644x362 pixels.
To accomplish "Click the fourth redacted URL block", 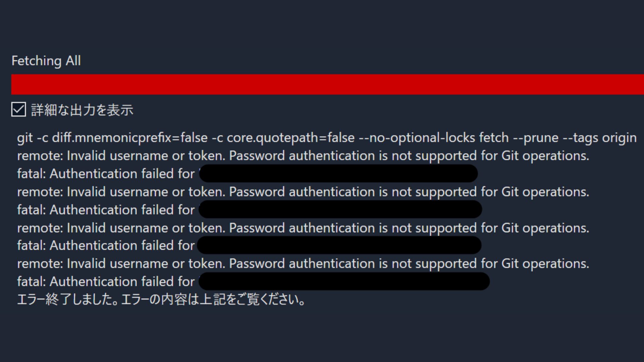I will click(344, 281).
